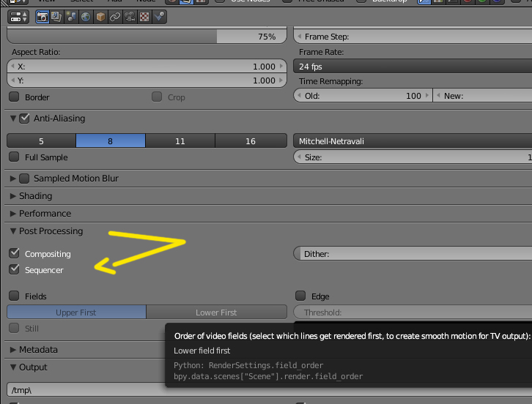Disable the Anti-Aliasing checkbox
Viewport: 532px width, 404px height.
(24, 119)
